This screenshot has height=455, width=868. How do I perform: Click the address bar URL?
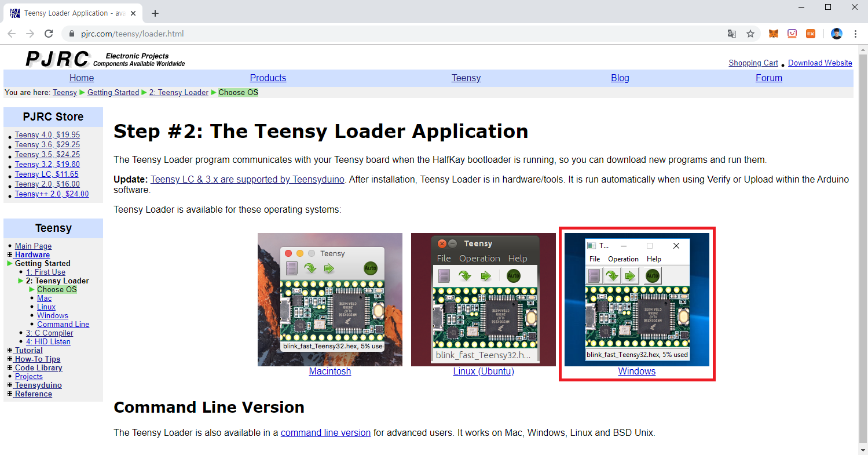[x=132, y=34]
